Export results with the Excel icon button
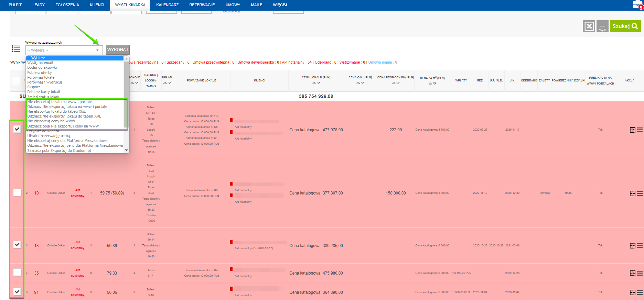 coord(589,26)
